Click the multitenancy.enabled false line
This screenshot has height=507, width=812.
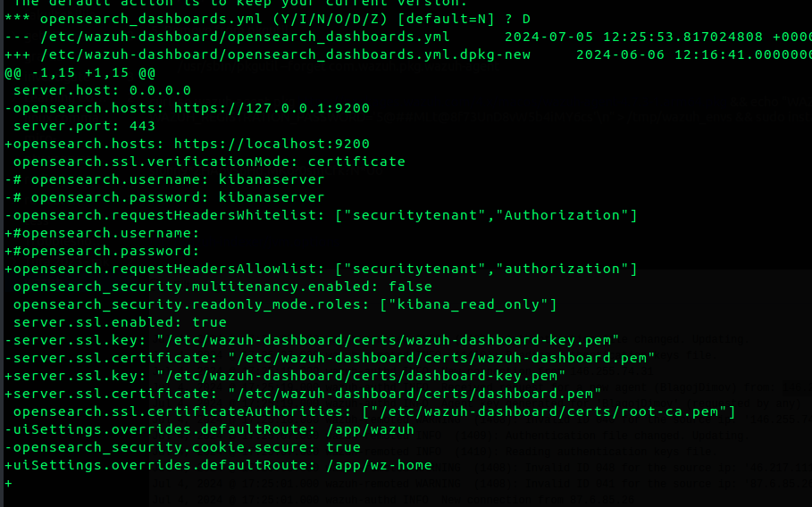point(222,287)
